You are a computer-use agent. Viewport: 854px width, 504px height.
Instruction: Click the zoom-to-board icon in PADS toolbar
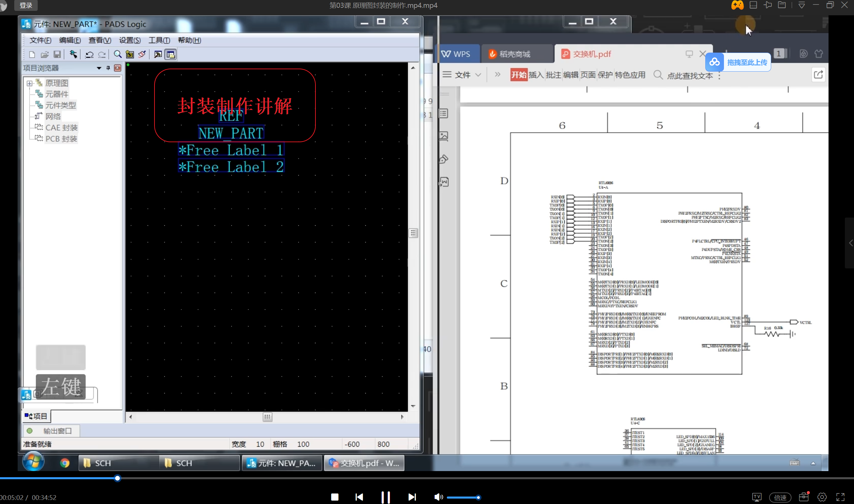[x=130, y=54]
